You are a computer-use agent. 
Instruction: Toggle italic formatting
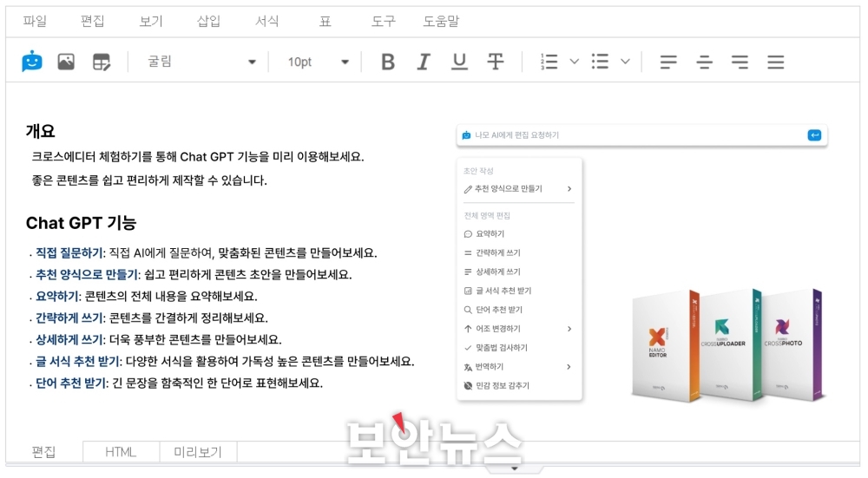(x=424, y=62)
